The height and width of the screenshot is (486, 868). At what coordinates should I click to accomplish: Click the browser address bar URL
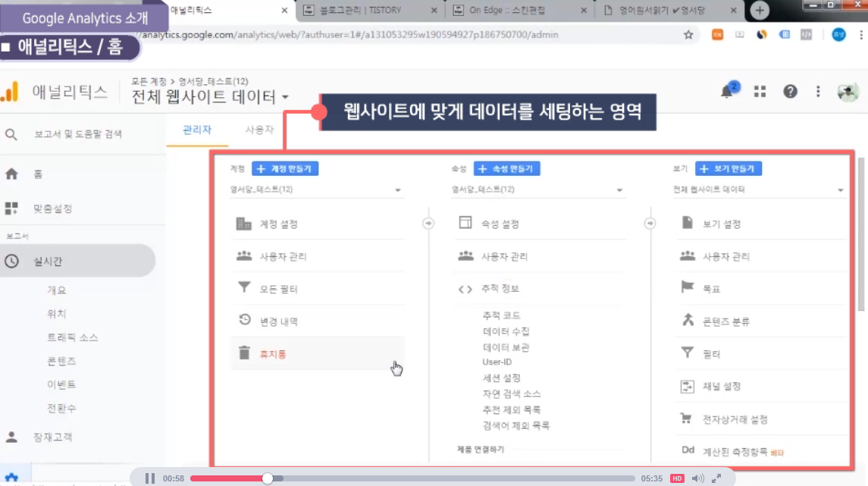[x=350, y=35]
